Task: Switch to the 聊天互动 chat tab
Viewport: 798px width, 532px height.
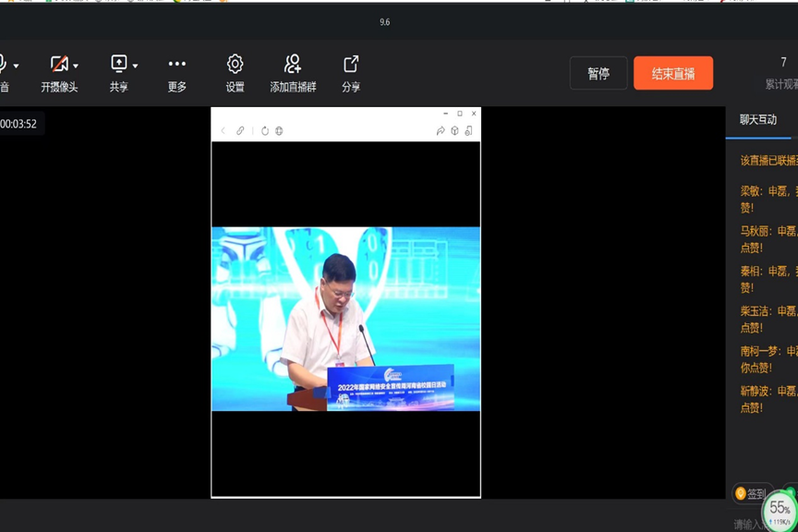Action: (758, 120)
